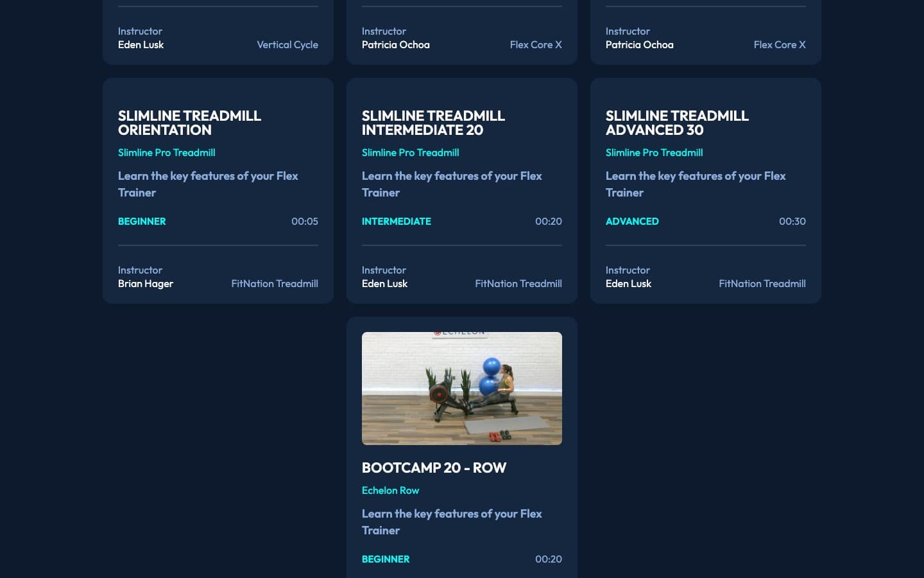This screenshot has height=578, width=924.
Task: Select instructor Brian Hager
Action: click(x=146, y=283)
